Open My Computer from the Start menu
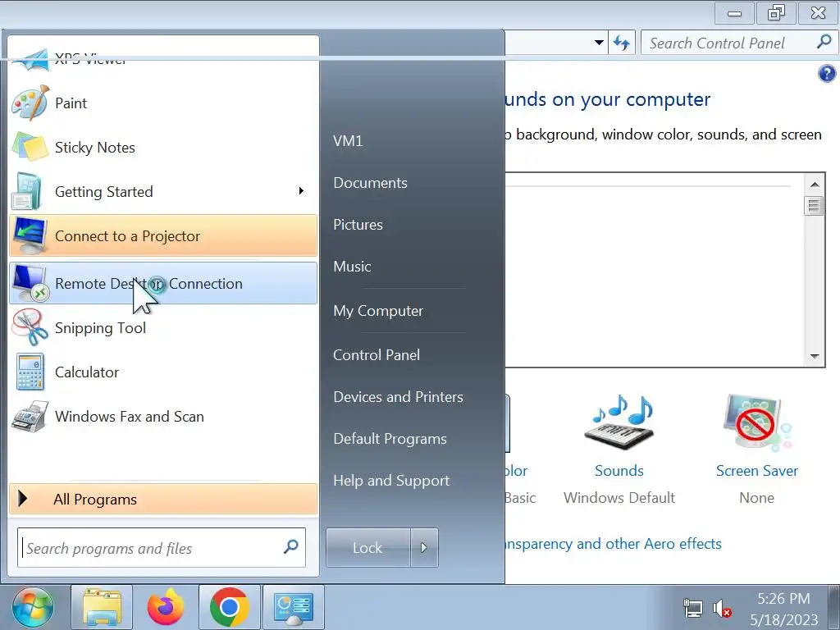 pyautogui.click(x=378, y=311)
